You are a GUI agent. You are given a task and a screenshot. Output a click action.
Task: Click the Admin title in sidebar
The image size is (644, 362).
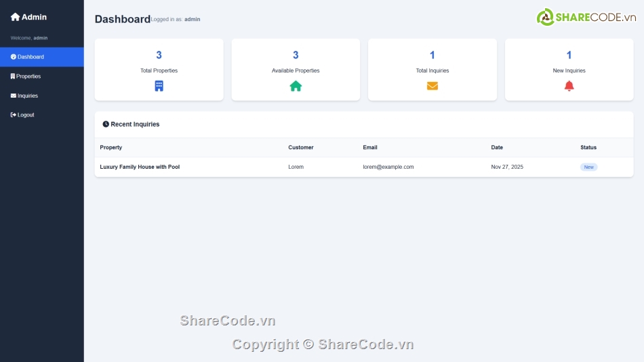click(34, 17)
